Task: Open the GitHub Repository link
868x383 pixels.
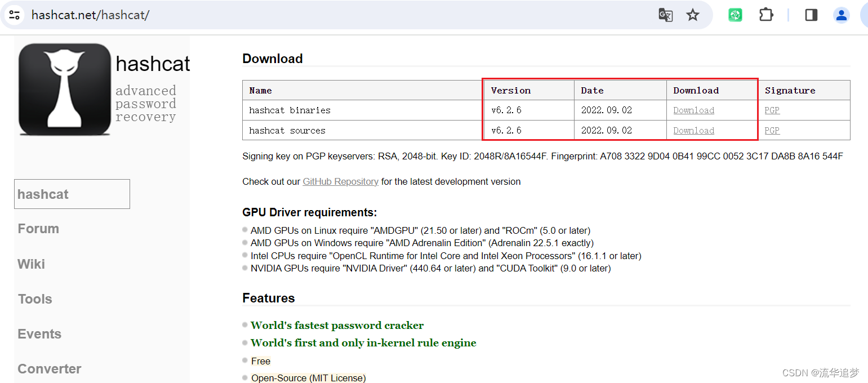Action: coord(340,181)
